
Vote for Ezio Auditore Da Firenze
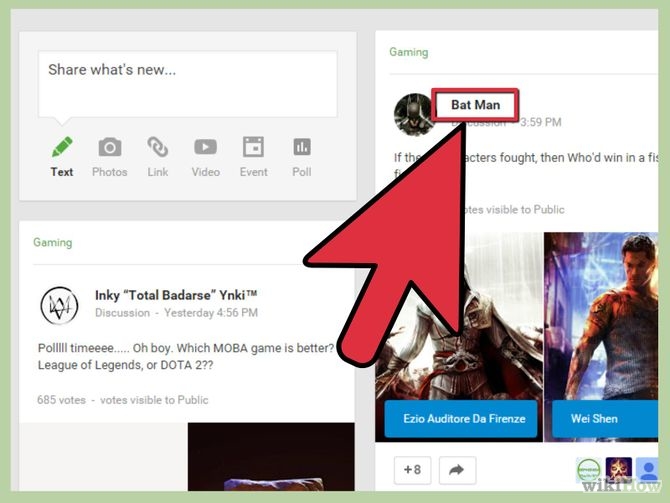[x=461, y=418]
